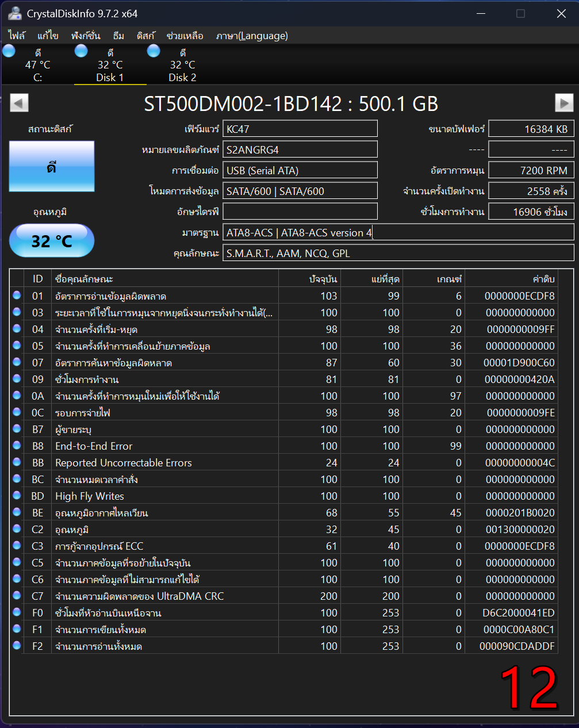The image size is (579, 728).
Task: Open the ภาษา(Language) menu
Action: pyautogui.click(x=252, y=36)
